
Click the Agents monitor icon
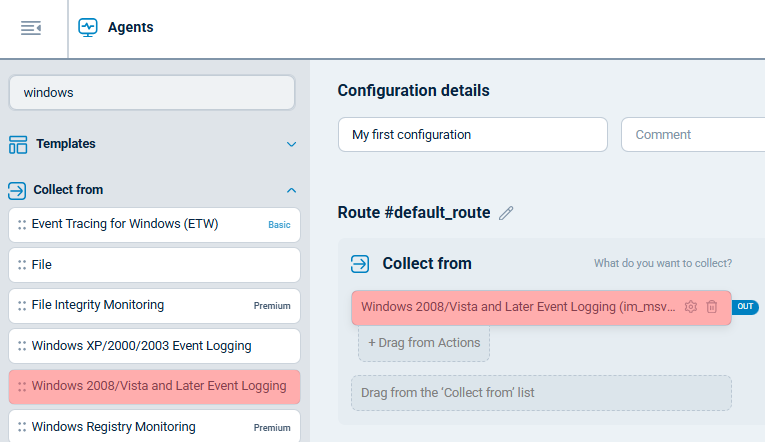pyautogui.click(x=88, y=28)
